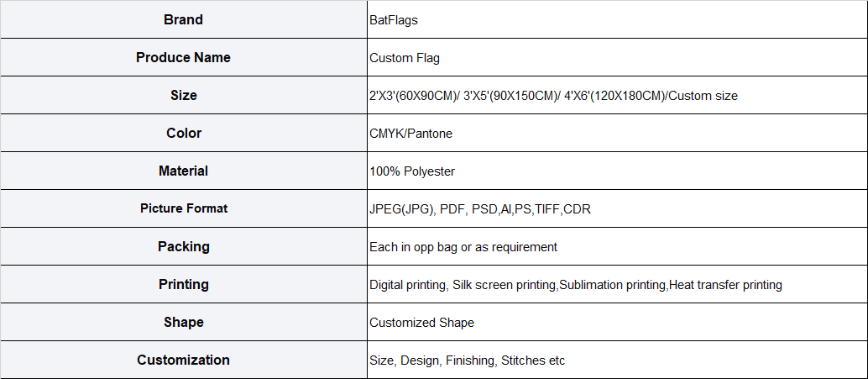Select the opp bag packing cell
868x379 pixels.
(617, 246)
